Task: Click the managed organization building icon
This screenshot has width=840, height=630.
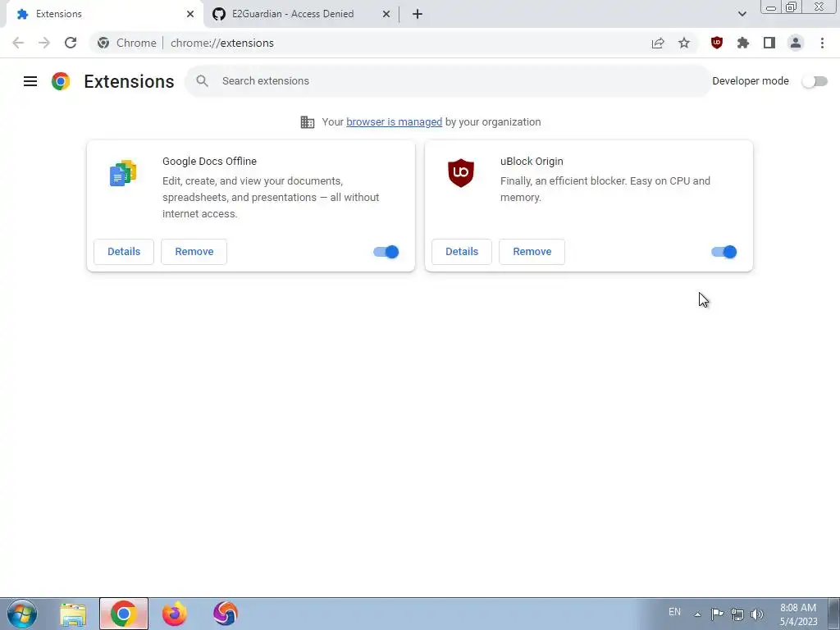Action: pyautogui.click(x=308, y=122)
